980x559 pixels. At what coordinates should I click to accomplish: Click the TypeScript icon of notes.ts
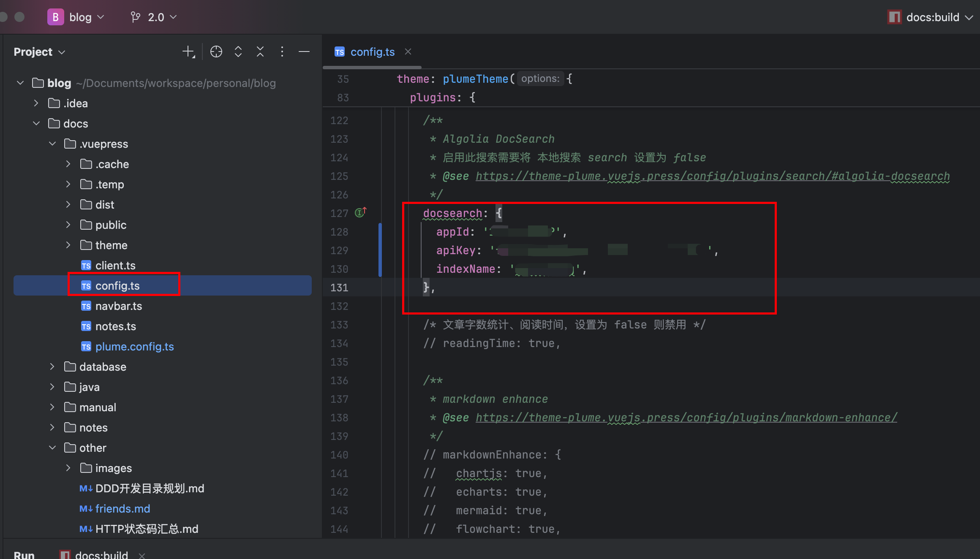click(86, 326)
